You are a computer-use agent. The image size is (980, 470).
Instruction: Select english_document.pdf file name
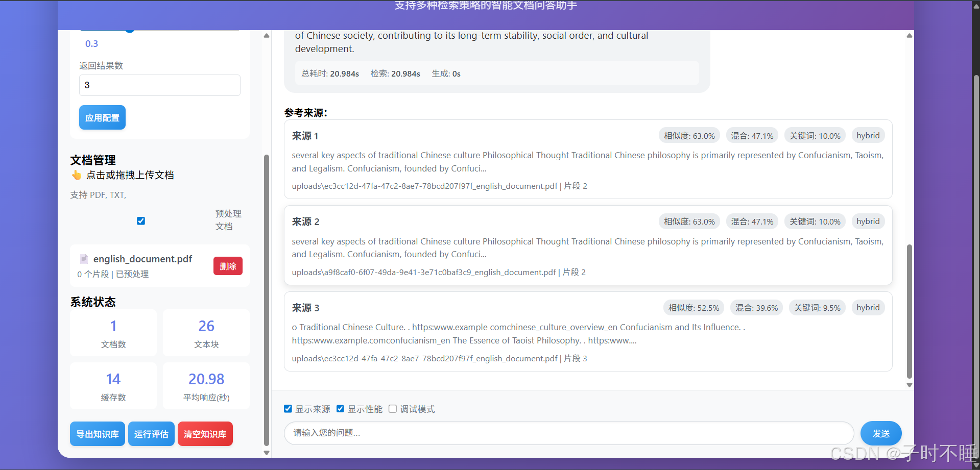[142, 259]
